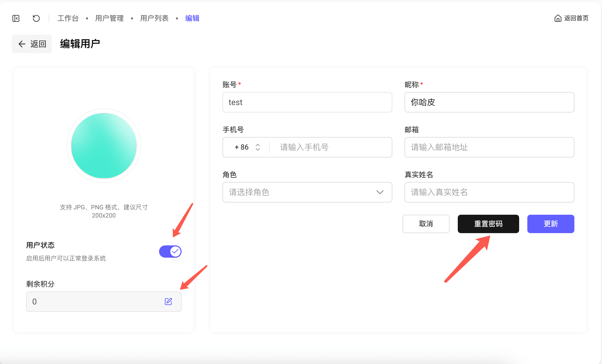602x364 pixels.
Task: Open the +86 country code selector
Action: 242,147
